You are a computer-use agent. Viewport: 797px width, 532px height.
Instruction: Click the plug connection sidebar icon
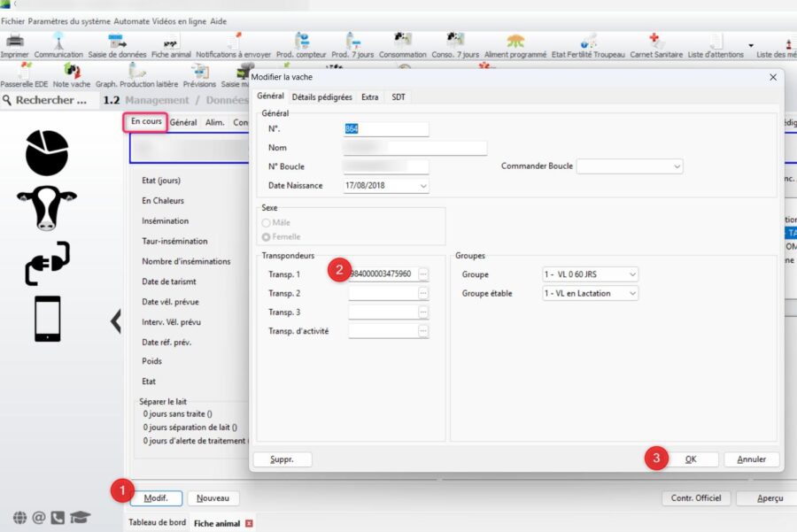click(x=46, y=263)
